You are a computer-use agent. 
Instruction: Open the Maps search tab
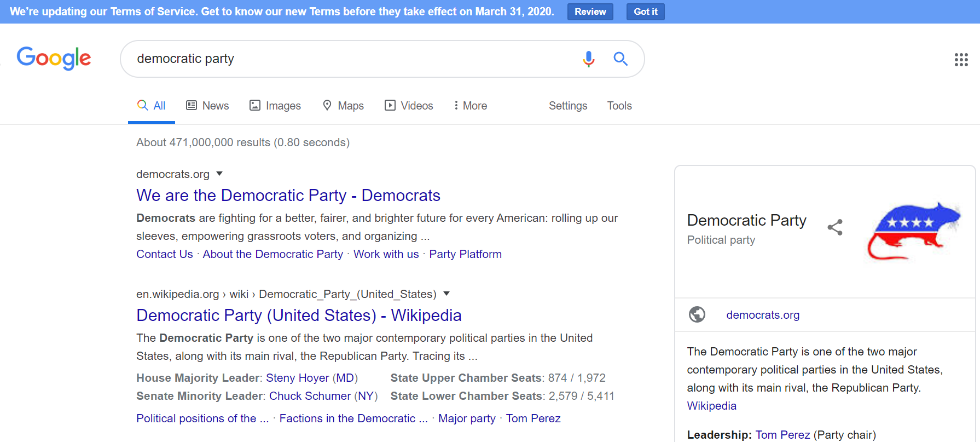[343, 106]
